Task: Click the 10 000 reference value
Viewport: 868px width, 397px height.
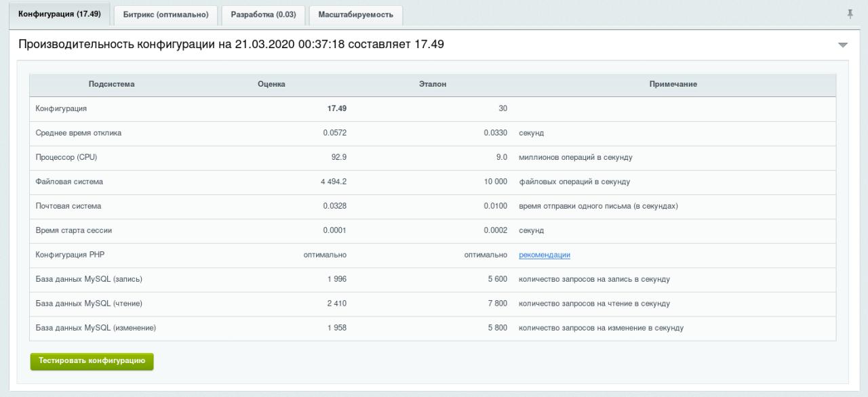Action: [x=496, y=182]
